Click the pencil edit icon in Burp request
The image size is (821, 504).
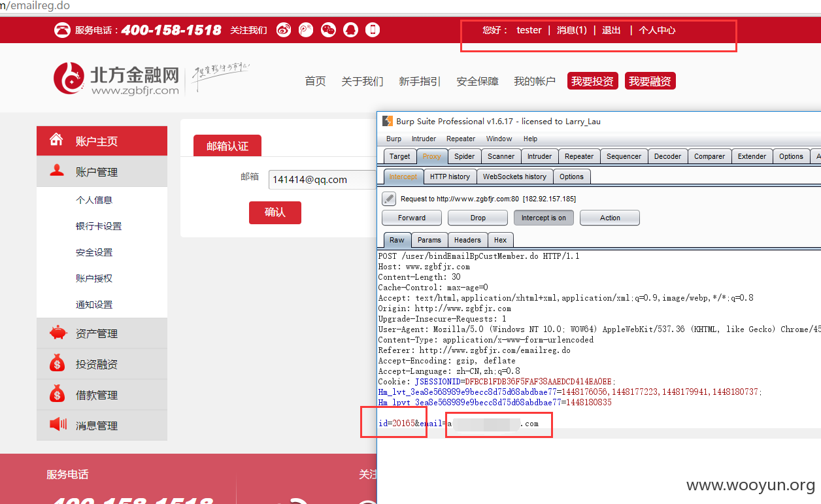click(x=389, y=199)
